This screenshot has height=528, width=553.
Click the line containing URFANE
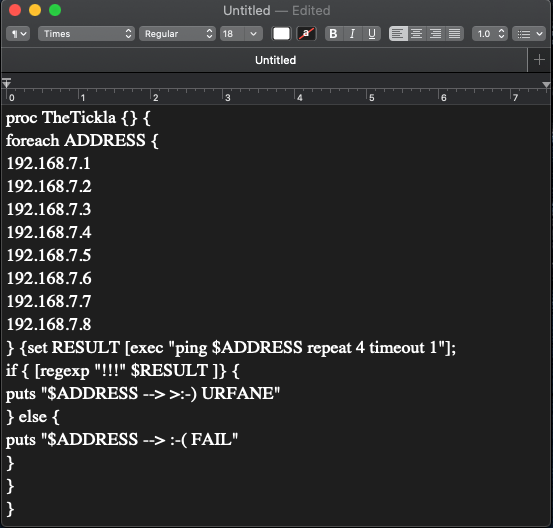(x=143, y=394)
